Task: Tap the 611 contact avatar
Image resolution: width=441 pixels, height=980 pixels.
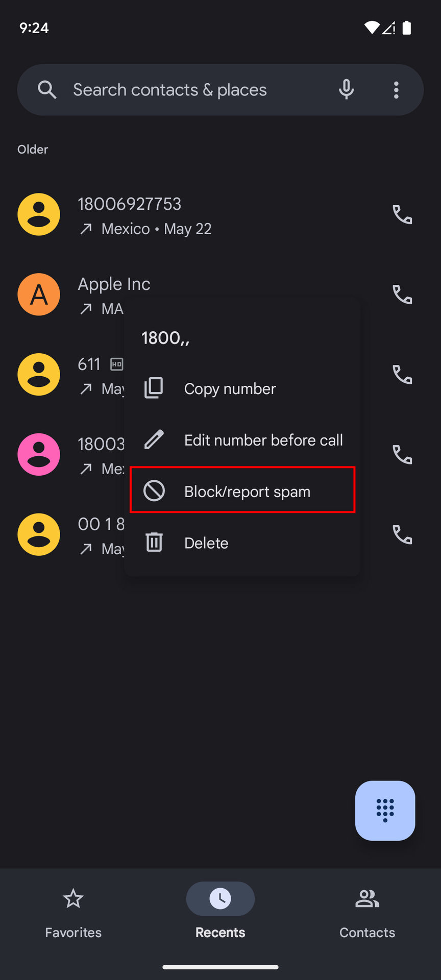Action: pyautogui.click(x=39, y=375)
